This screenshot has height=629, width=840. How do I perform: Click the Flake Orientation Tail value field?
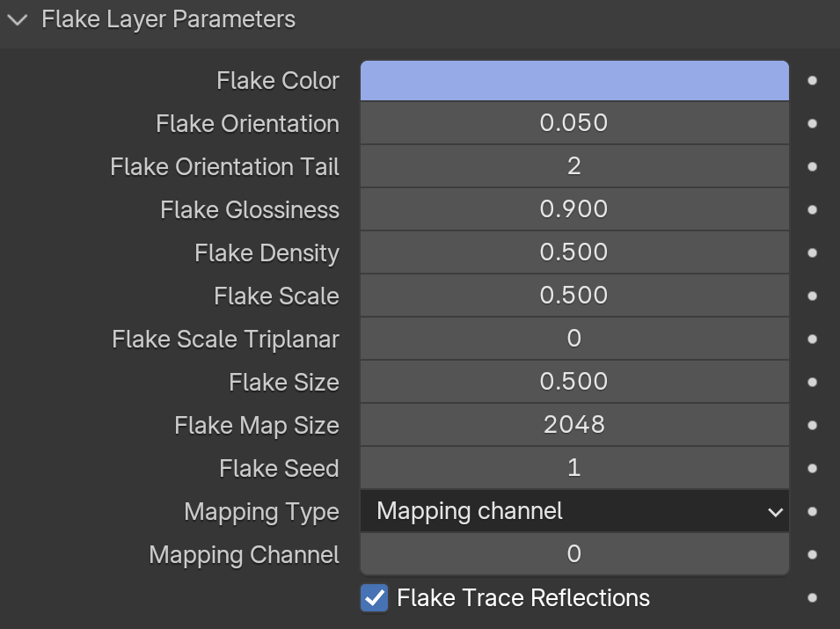(x=574, y=166)
